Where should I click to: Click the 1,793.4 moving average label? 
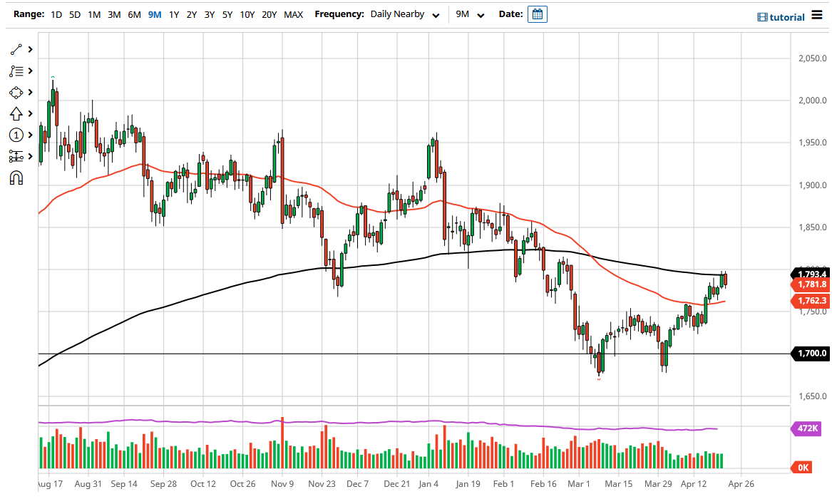[810, 274]
